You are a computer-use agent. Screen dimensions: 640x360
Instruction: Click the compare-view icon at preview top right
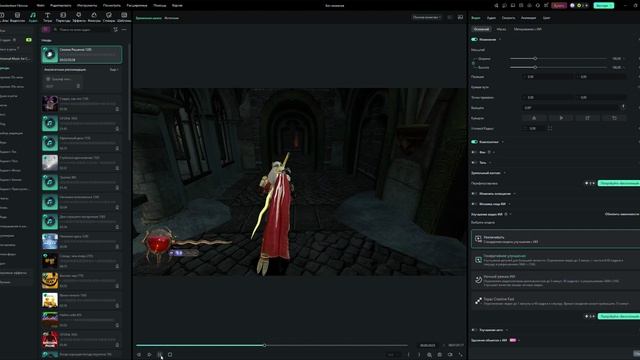pyautogui.click(x=460, y=17)
